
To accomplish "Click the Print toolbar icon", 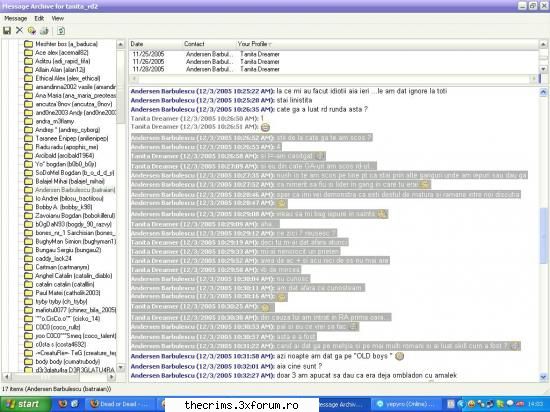I will 44,31.
